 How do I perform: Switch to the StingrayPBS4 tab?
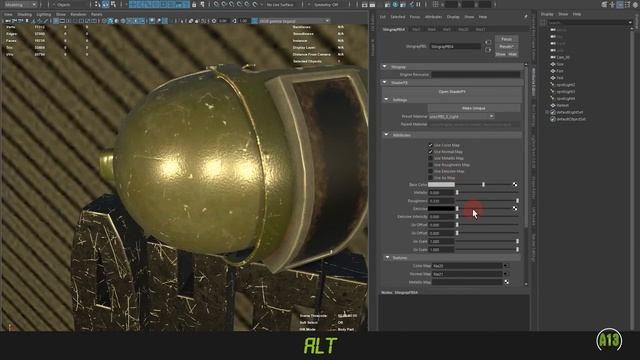(394, 29)
